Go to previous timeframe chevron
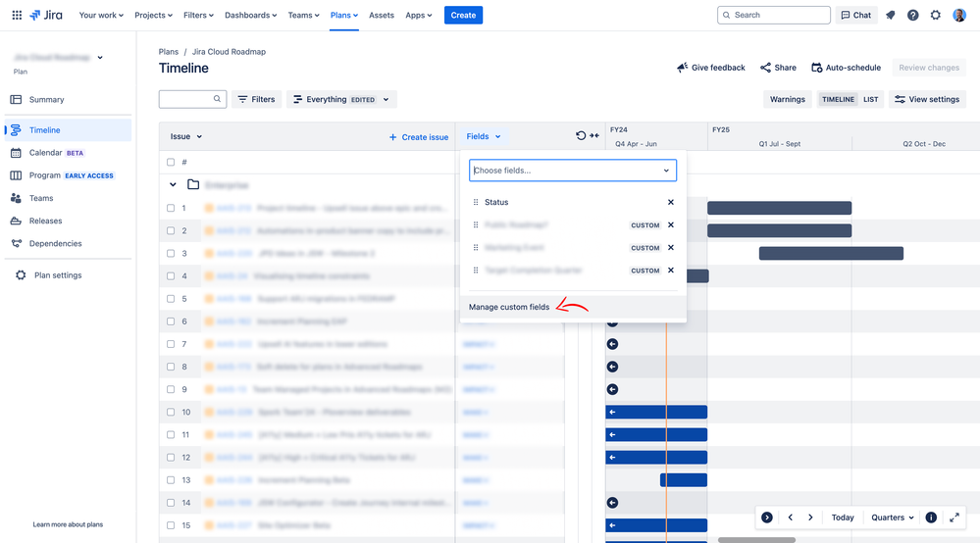 coord(790,518)
